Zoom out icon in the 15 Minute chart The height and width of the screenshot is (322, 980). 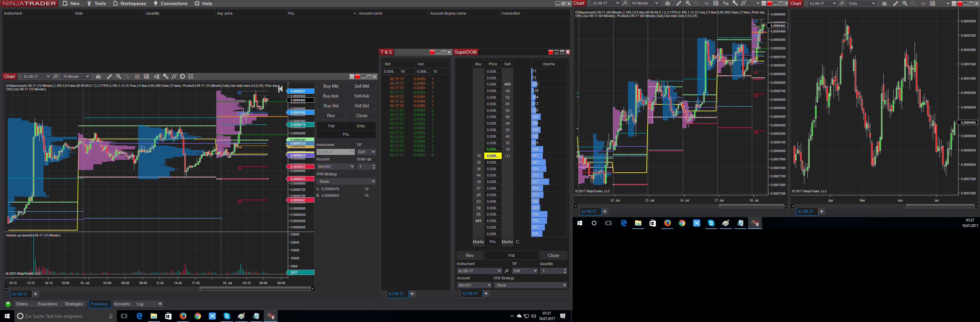click(127, 76)
